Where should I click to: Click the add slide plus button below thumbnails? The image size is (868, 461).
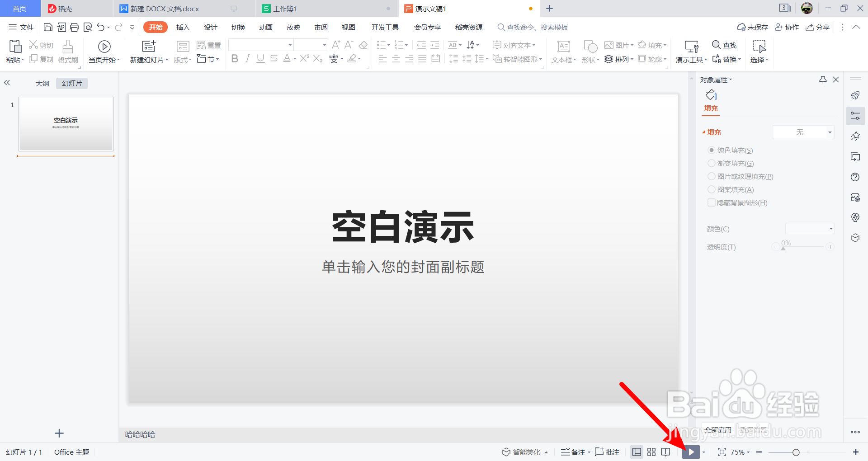tap(59, 433)
